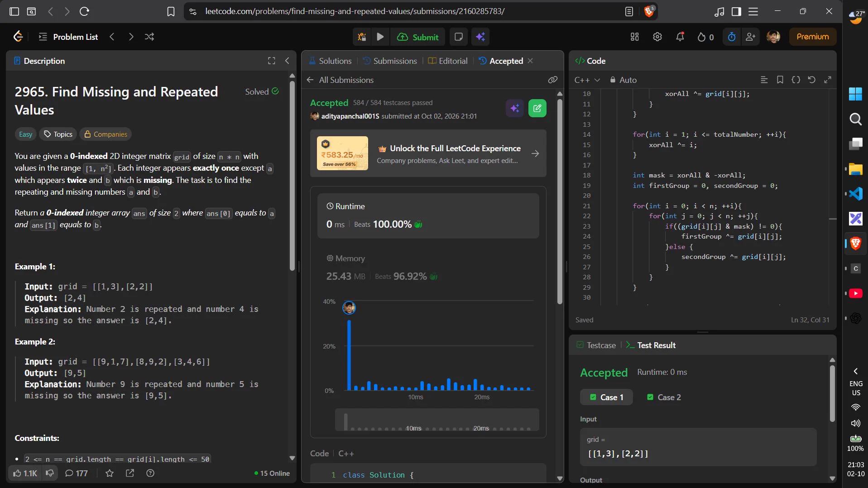The height and width of the screenshot is (488, 868).
Task: Open LeetCode settings gear
Action: point(657,37)
